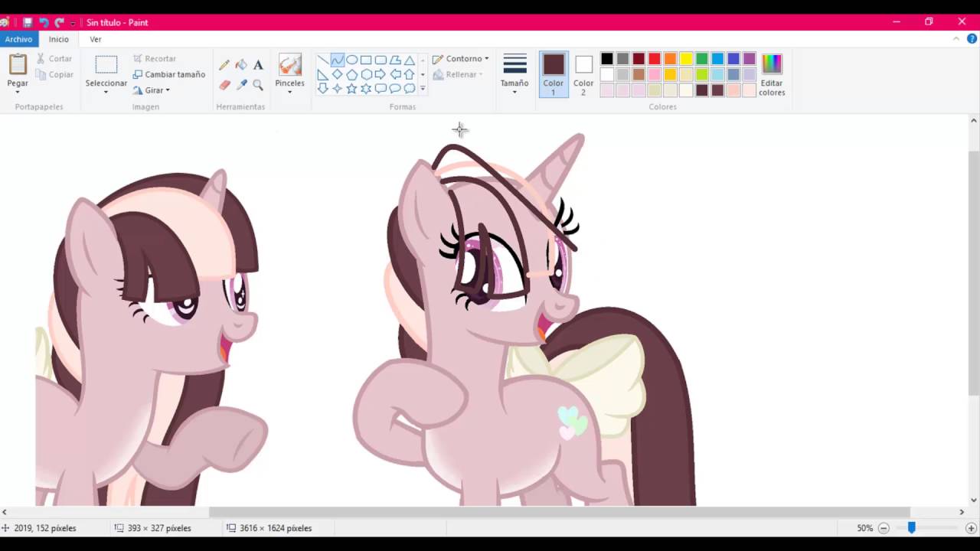The width and height of the screenshot is (980, 551).
Task: Pick the black color swatch
Action: (x=607, y=58)
